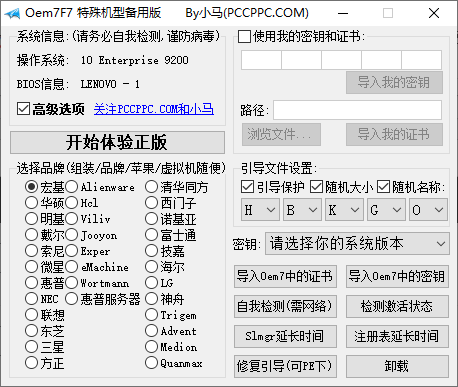The image size is (458, 387).
Task: Click the 导入我的证书 button
Action: point(394,135)
